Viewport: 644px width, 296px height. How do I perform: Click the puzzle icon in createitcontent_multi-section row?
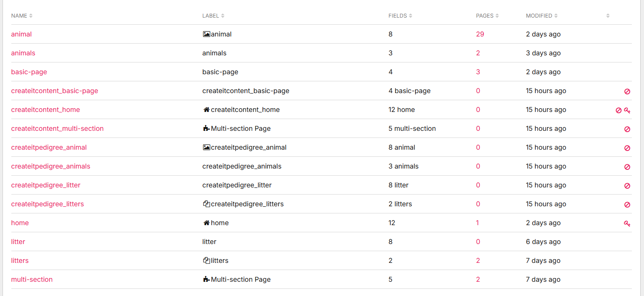click(206, 129)
